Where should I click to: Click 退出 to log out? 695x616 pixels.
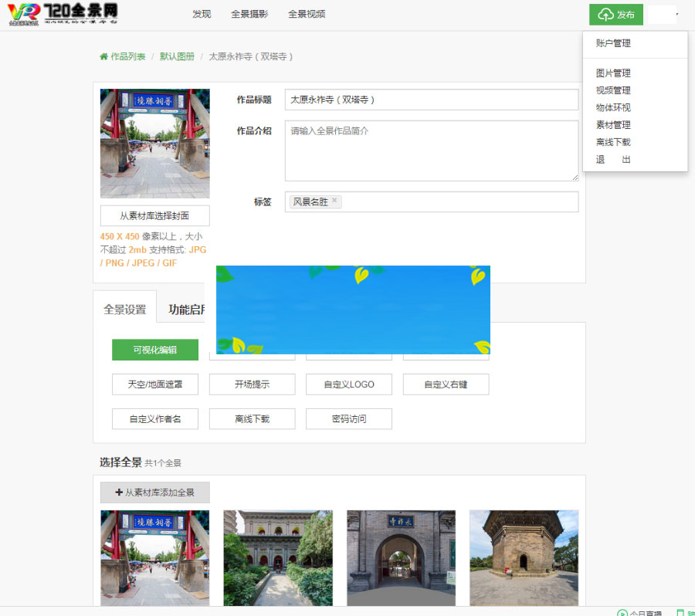pyautogui.click(x=613, y=159)
